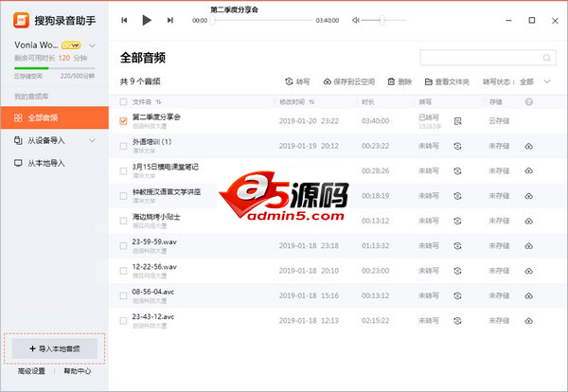Click transcribe icon for 外语培训(1)

458,146
